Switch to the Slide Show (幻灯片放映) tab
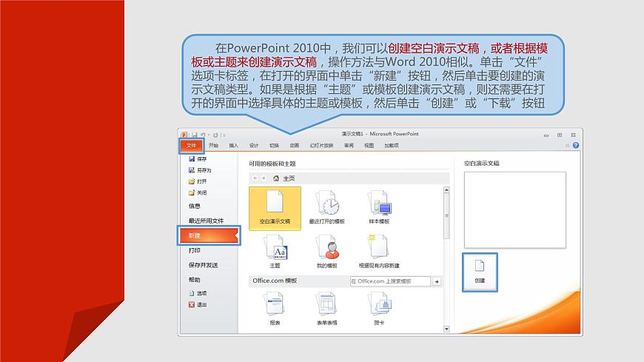The height and width of the screenshot is (362, 644). tap(321, 145)
